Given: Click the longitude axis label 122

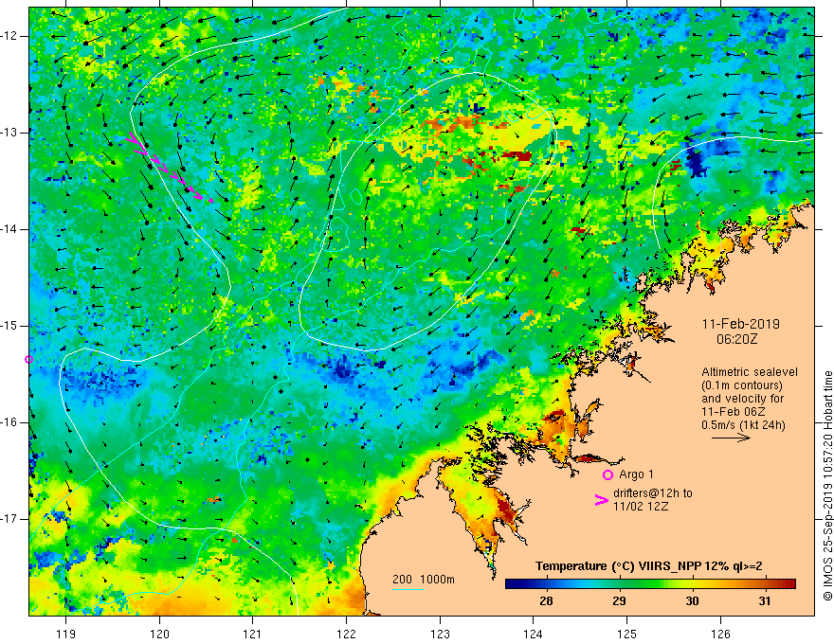Looking at the screenshot, I should (346, 634).
